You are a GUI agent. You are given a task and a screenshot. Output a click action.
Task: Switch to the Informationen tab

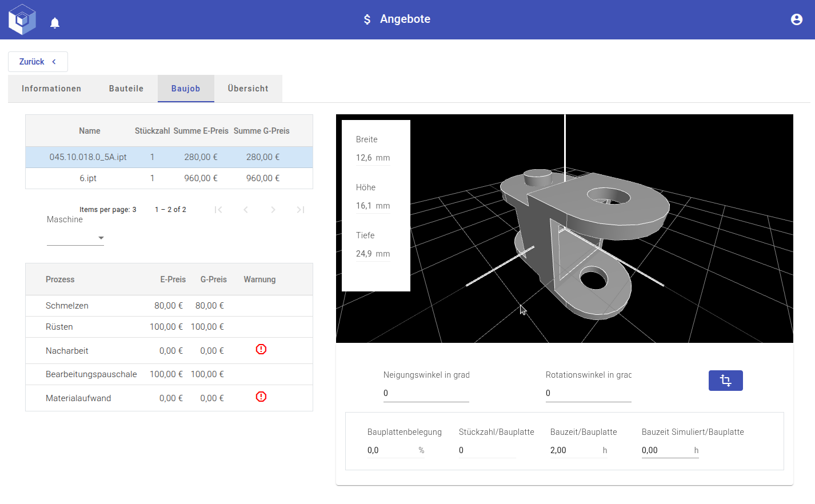coord(51,89)
